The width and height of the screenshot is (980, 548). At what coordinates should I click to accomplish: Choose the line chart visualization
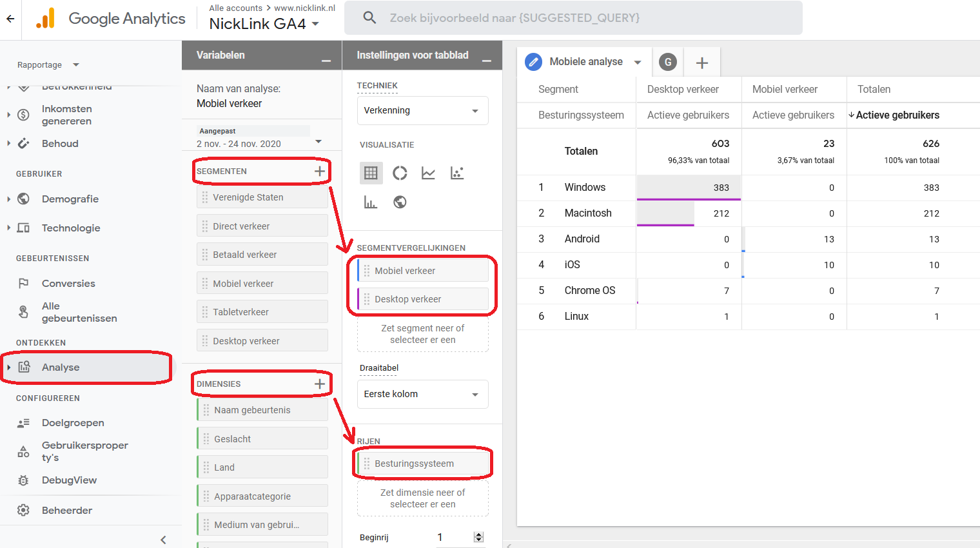point(428,173)
